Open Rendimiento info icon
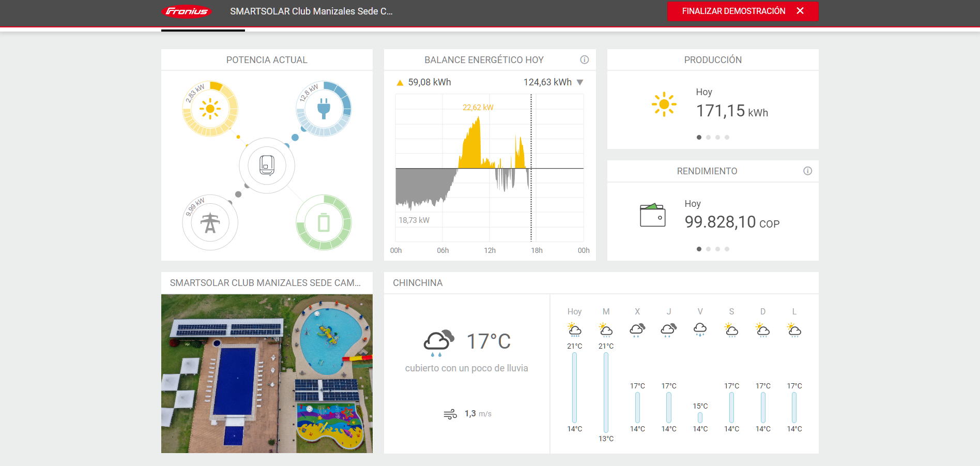This screenshot has width=980, height=466. 807,171
